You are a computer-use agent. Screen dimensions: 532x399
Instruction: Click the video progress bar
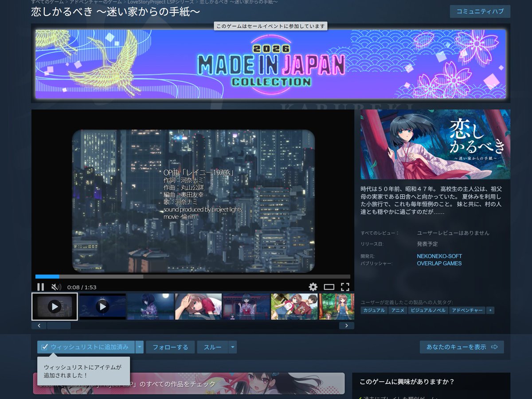(x=193, y=277)
